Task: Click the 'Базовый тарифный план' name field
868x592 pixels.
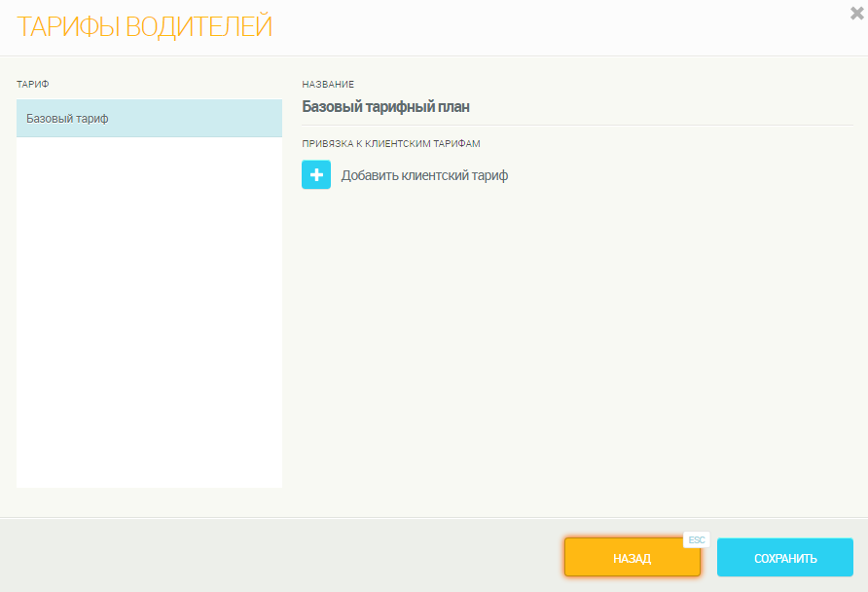Action: pos(392,107)
